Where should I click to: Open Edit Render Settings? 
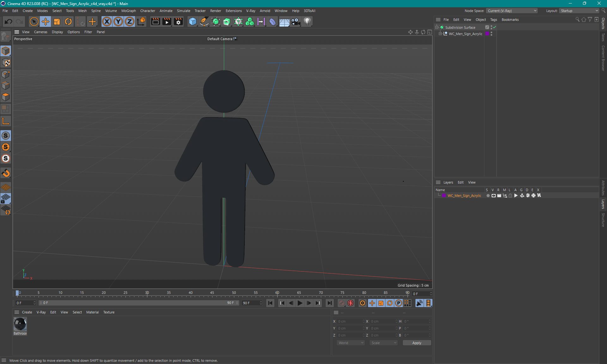tap(178, 21)
